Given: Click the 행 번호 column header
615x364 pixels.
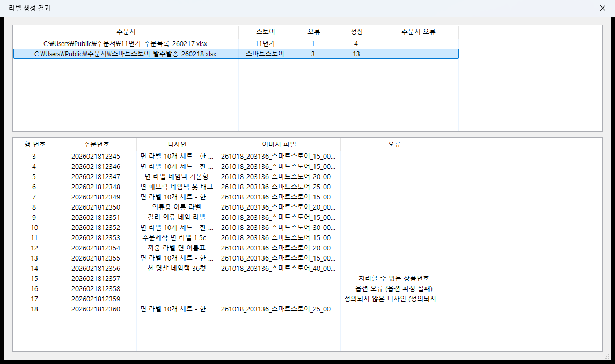Looking at the screenshot, I should (x=34, y=144).
